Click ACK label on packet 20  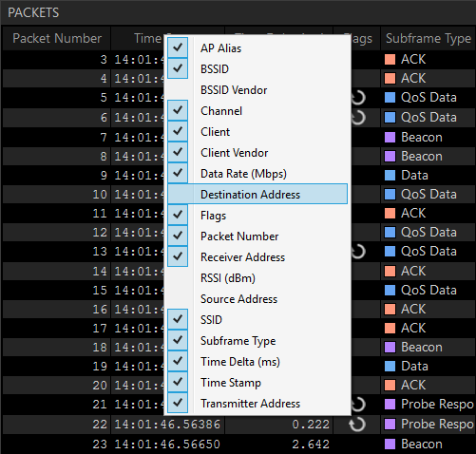tap(413, 386)
